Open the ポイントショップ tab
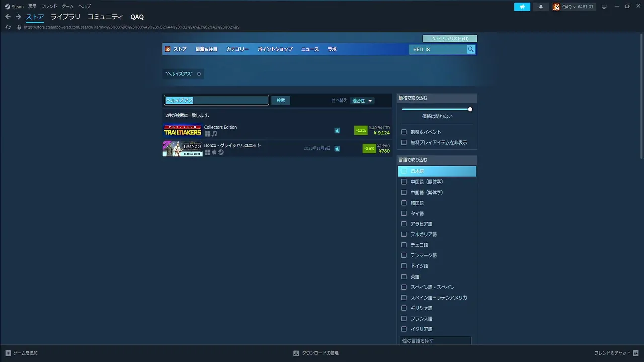Viewport: 644px width, 362px height. [275, 49]
